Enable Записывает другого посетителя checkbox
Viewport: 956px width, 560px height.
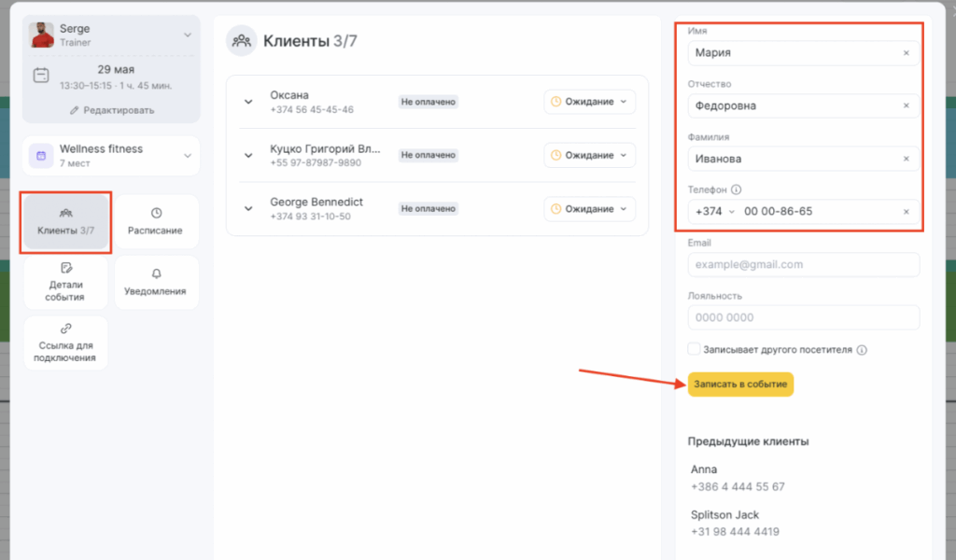tap(694, 349)
